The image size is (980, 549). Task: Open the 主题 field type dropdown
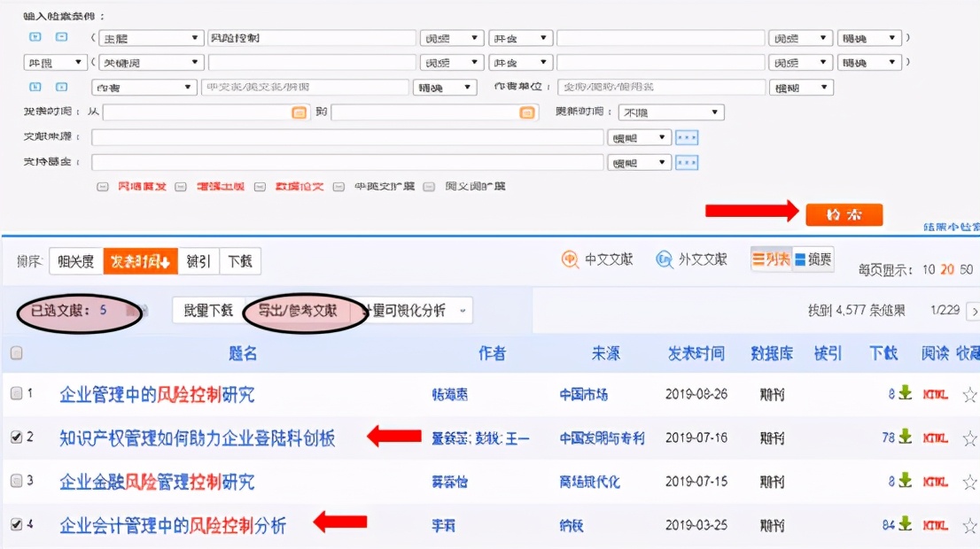pos(151,37)
